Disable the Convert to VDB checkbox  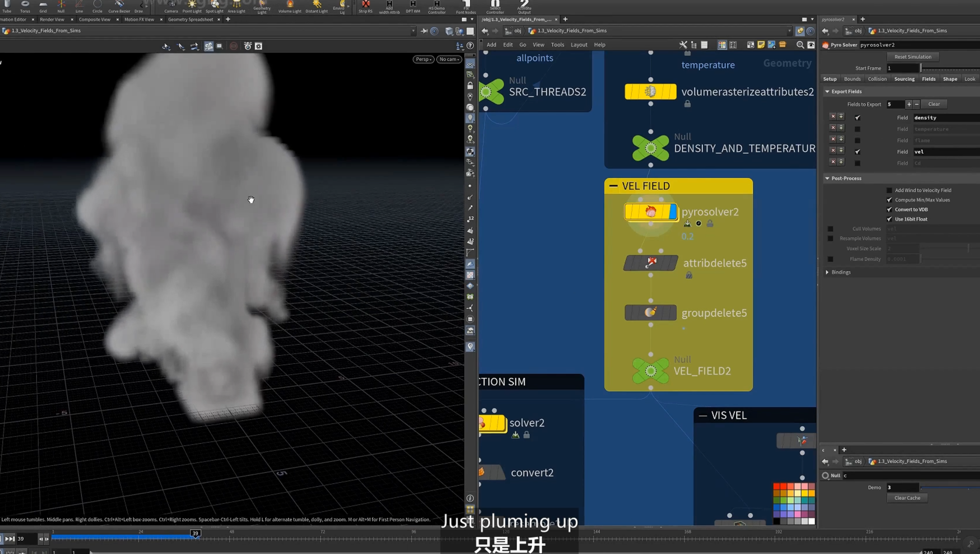(x=889, y=210)
